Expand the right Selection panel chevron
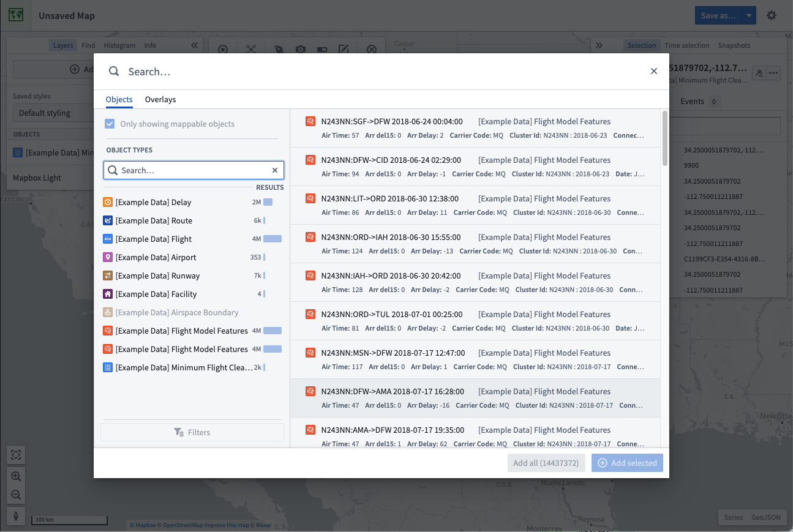Viewport: 793px width, 532px height. pos(599,45)
